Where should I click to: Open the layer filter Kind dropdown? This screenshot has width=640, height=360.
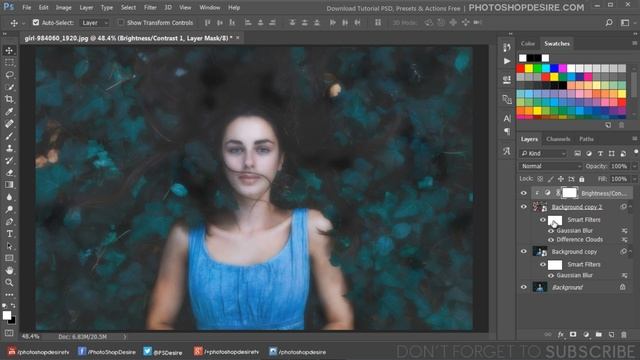544,153
